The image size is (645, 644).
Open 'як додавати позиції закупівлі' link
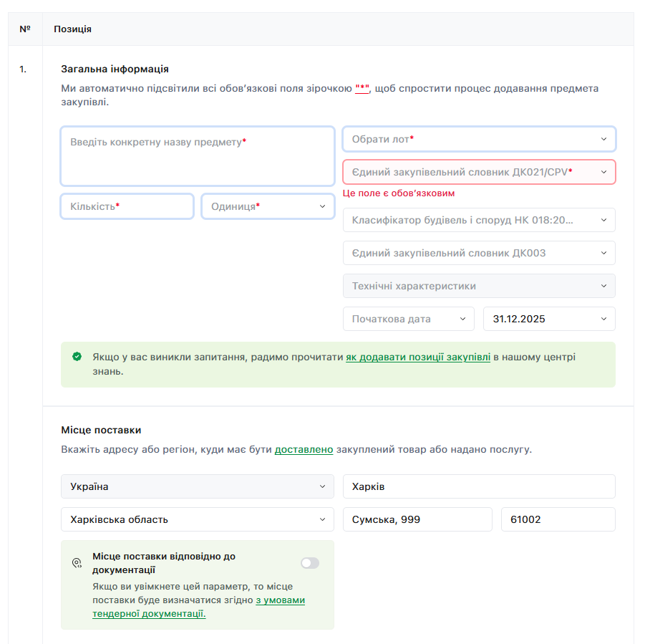pos(417,357)
